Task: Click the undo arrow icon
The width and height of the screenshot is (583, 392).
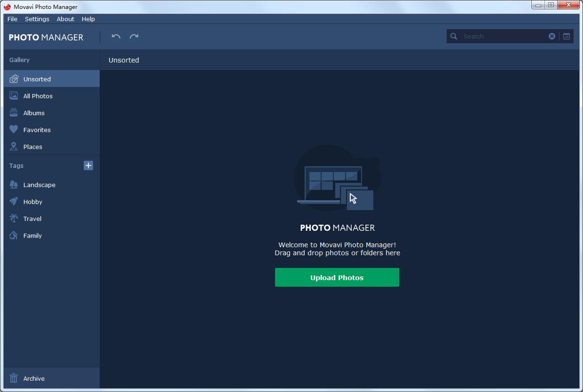Action: [x=116, y=36]
